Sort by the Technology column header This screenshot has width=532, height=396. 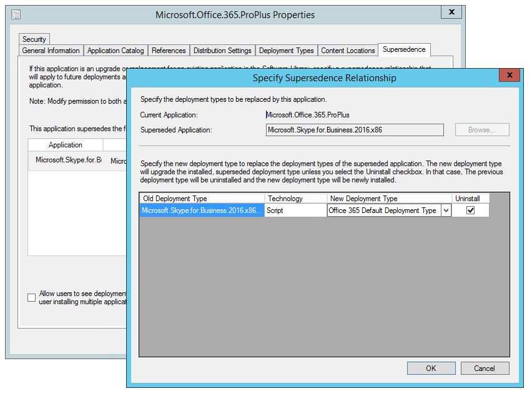(295, 199)
